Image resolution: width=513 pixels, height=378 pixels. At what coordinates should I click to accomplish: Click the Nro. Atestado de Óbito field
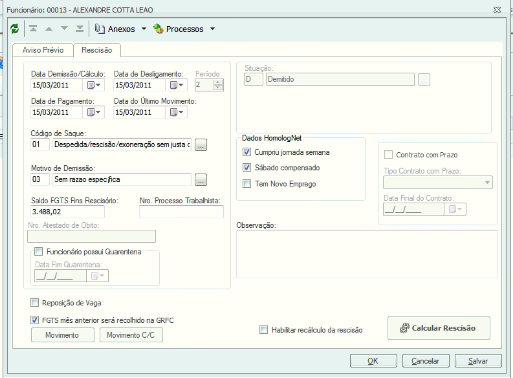(x=91, y=236)
